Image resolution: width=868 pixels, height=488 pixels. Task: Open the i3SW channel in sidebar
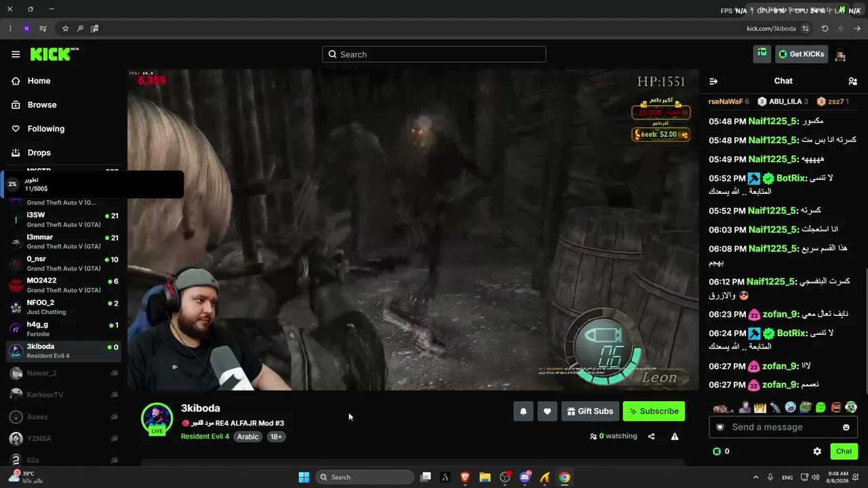[x=64, y=220]
